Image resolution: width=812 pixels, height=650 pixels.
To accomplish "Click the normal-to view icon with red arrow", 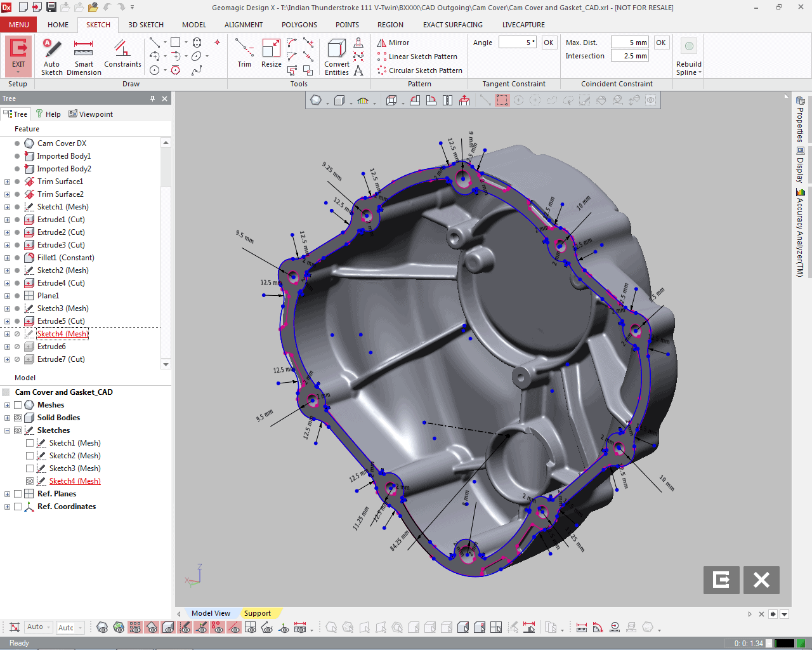I will (x=464, y=100).
